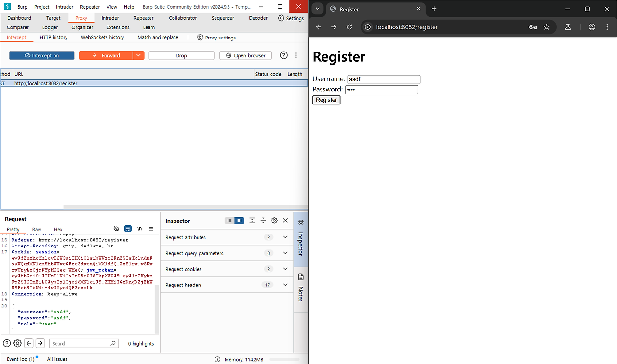
Task: Click Register submit button on web page
Action: point(326,100)
